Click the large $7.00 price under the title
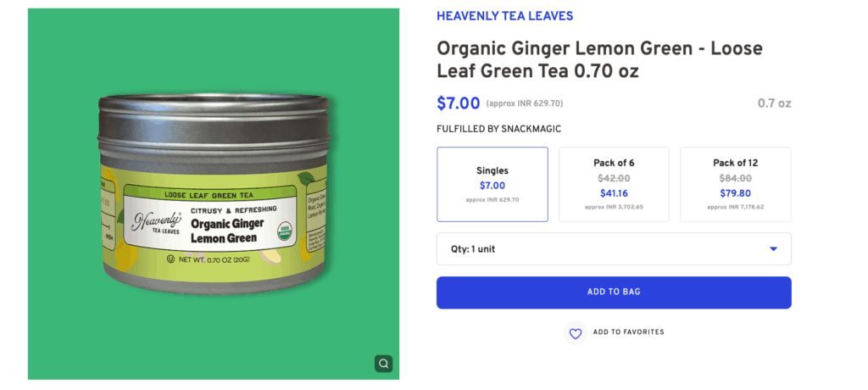The height and width of the screenshot is (390, 868). 458,103
